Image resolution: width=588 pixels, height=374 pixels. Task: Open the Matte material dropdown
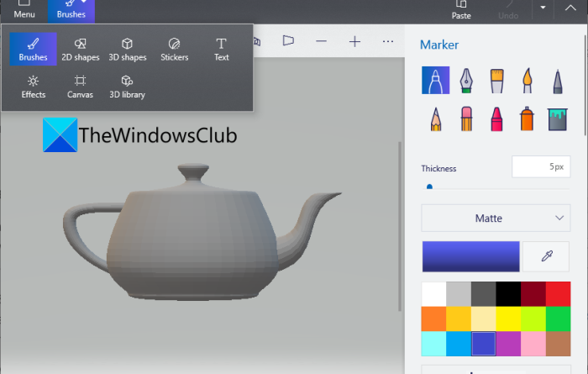coord(496,218)
